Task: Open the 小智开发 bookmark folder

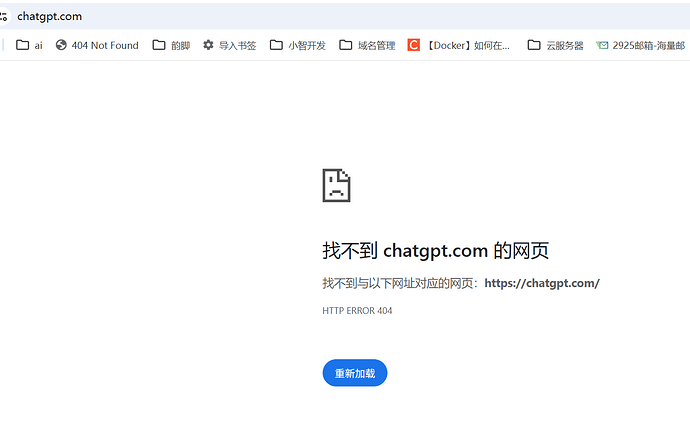Action: point(297,45)
